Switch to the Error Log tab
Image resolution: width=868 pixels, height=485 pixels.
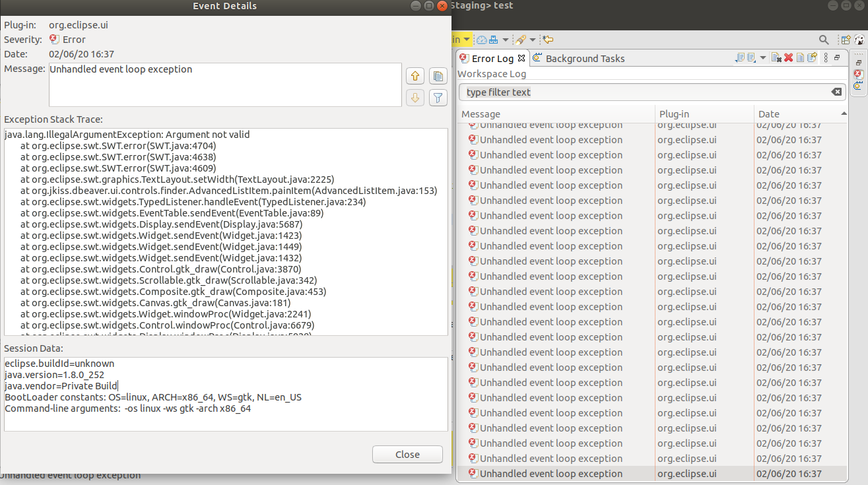(492, 58)
